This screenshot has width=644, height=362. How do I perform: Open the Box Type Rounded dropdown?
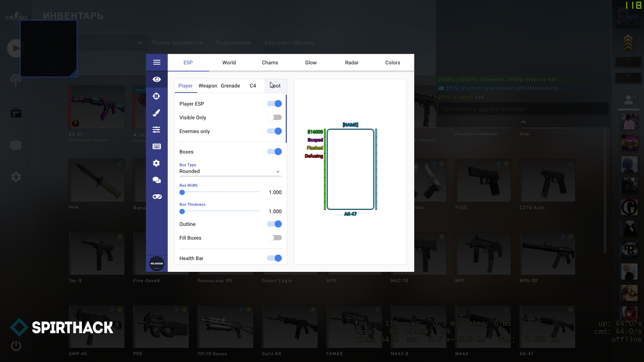pyautogui.click(x=230, y=171)
